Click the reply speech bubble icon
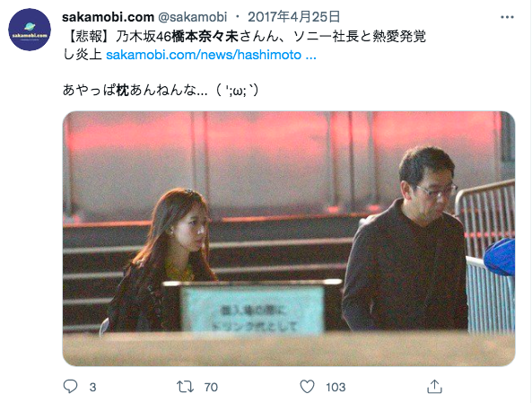532x403 pixels. tap(71, 386)
